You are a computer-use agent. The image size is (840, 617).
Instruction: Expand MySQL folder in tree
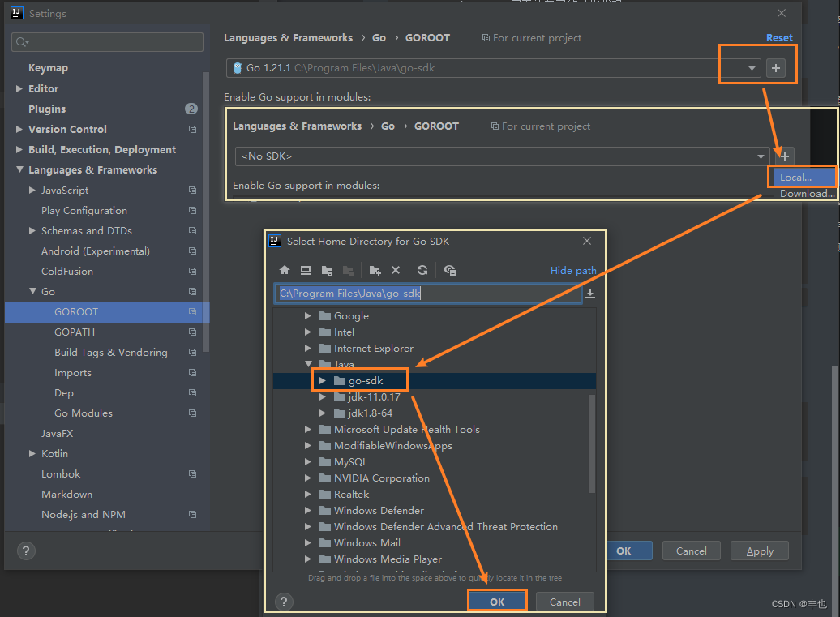(x=308, y=461)
